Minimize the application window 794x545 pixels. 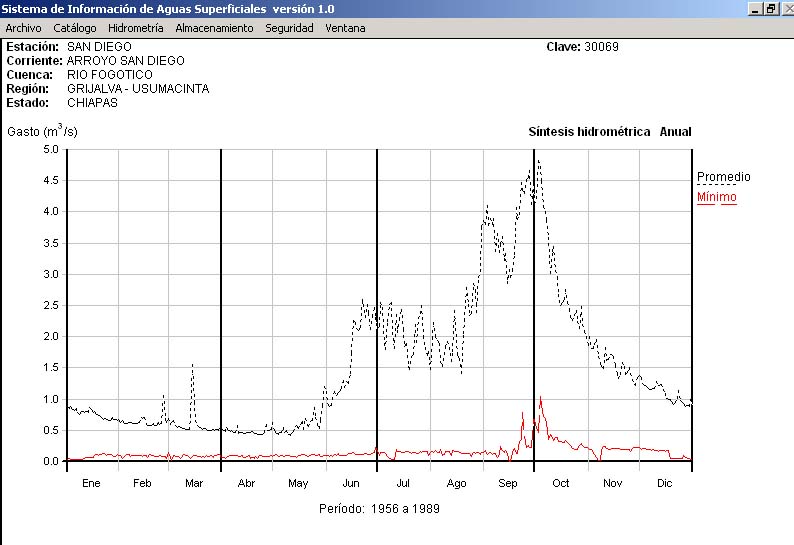(x=755, y=9)
